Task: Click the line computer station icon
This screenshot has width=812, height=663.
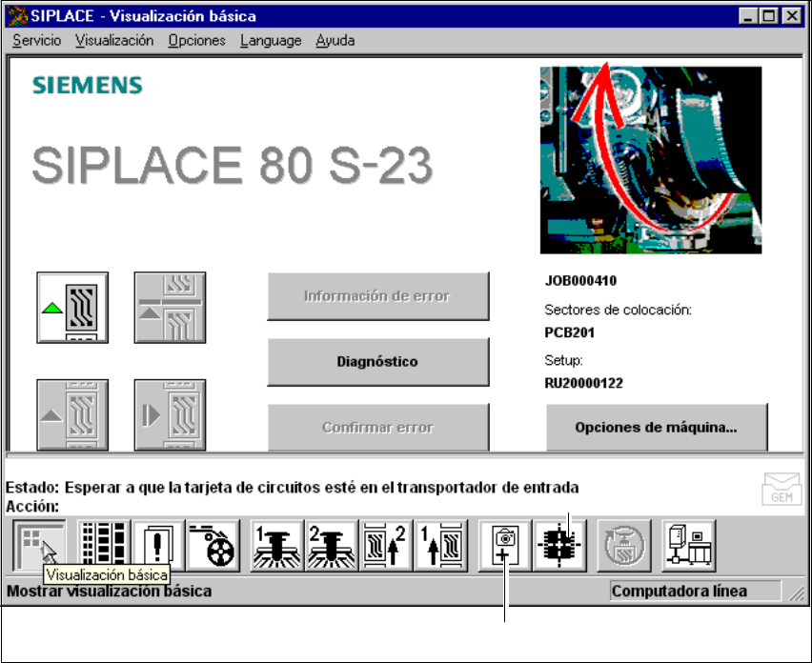Action: [689, 546]
